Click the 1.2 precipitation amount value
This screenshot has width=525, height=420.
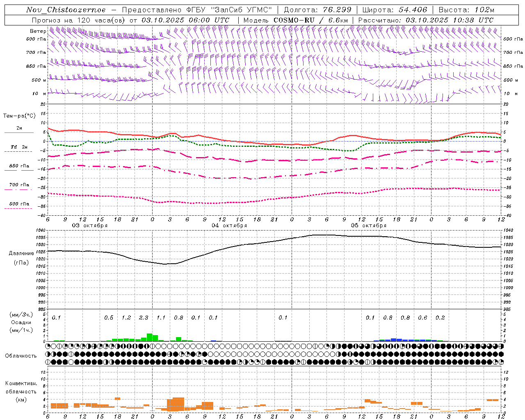(126, 317)
